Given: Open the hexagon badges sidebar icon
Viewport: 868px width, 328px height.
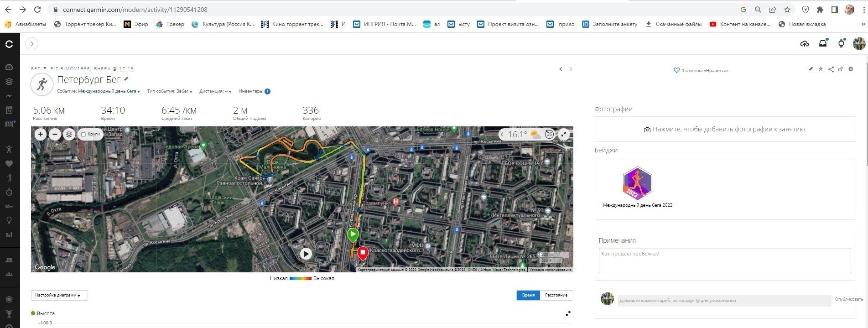Looking at the screenshot, I should pyautogui.click(x=9, y=299).
